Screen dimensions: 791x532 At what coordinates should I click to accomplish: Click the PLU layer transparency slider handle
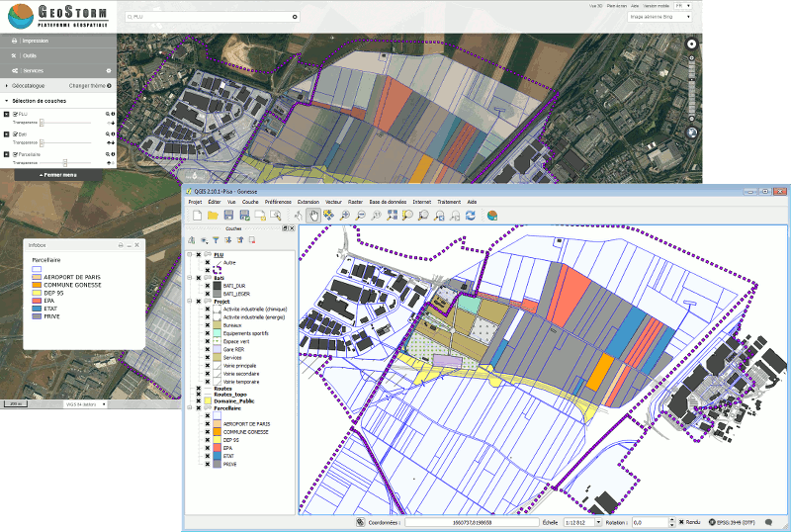[42, 123]
